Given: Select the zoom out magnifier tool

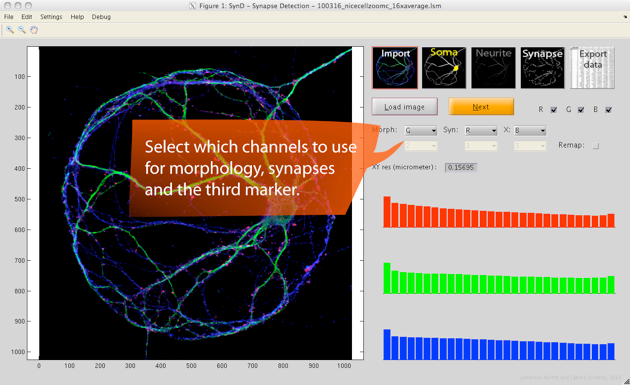Looking at the screenshot, I should coord(22,30).
